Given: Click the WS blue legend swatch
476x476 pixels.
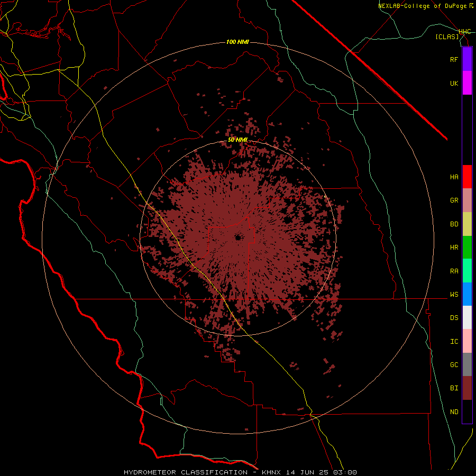Looking at the screenshot, I should tap(467, 294).
